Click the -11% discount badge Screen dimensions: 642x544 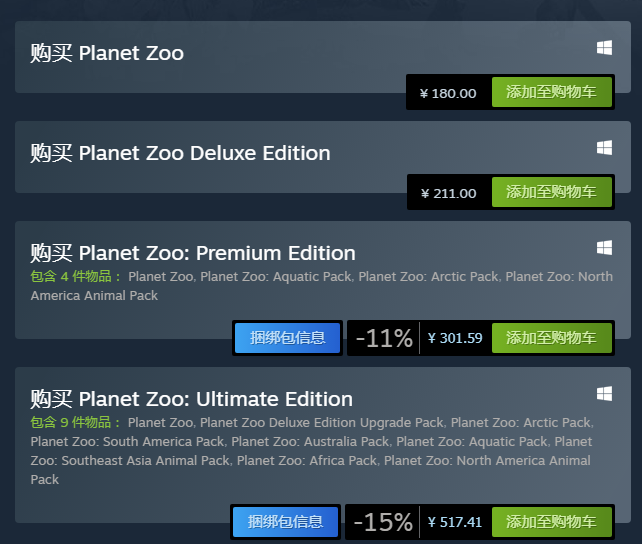pos(384,338)
